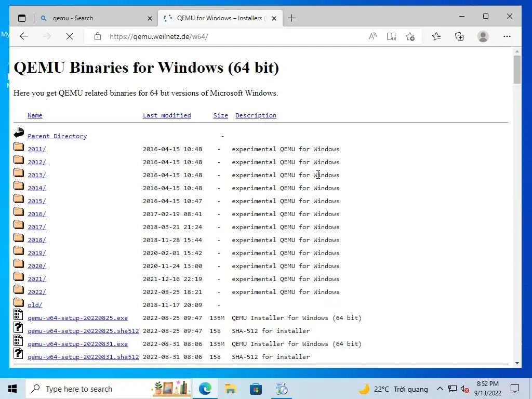532x399 pixels.
Task: Sort listing by Name
Action: [x=35, y=115]
